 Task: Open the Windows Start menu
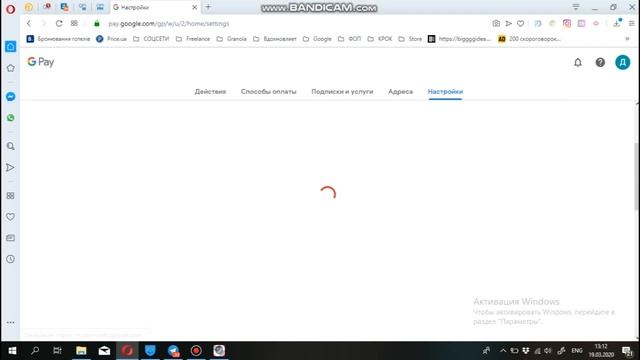click(12, 351)
